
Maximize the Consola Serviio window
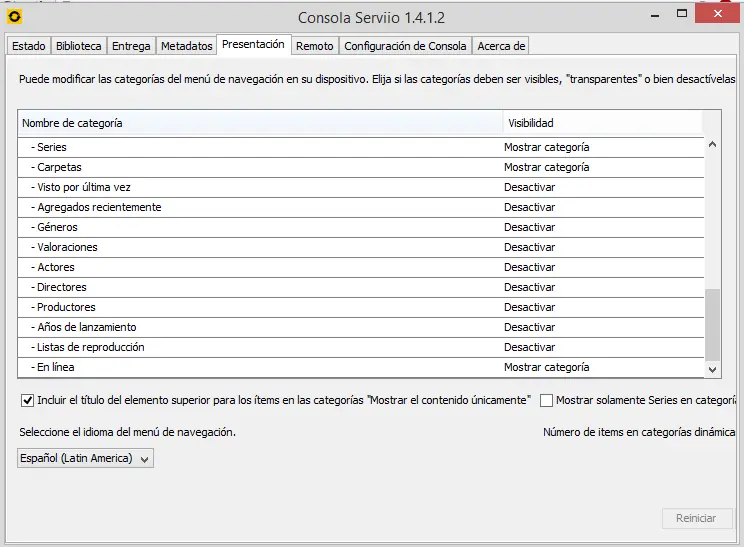point(682,14)
